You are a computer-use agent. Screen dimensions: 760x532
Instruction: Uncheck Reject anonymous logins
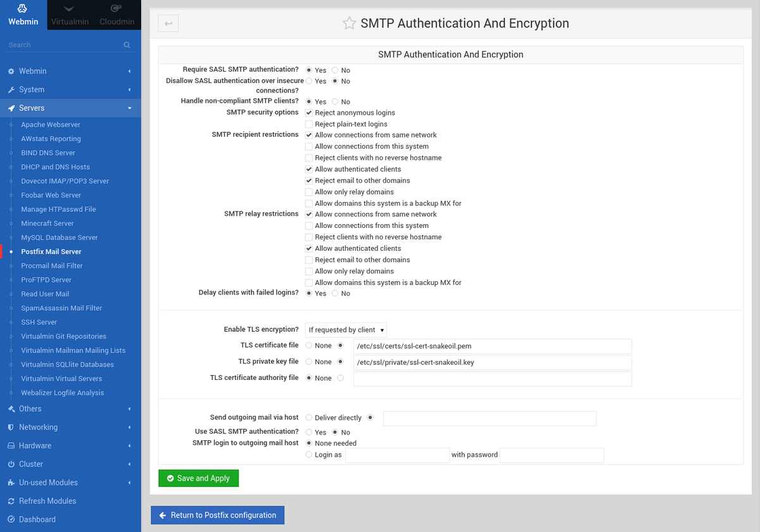pyautogui.click(x=309, y=113)
